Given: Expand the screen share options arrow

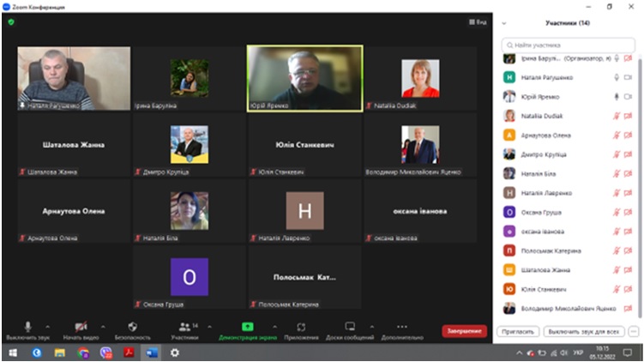Looking at the screenshot, I should 274,327.
